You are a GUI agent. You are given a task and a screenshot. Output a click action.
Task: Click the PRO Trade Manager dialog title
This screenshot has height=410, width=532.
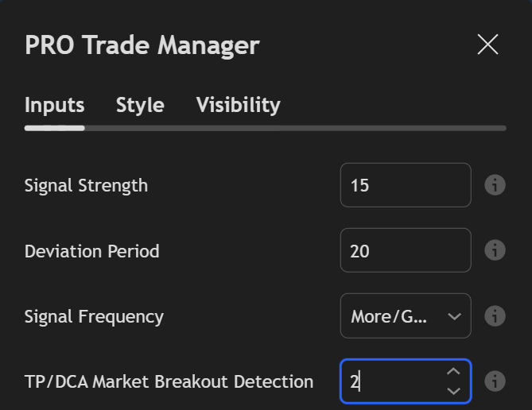point(142,45)
